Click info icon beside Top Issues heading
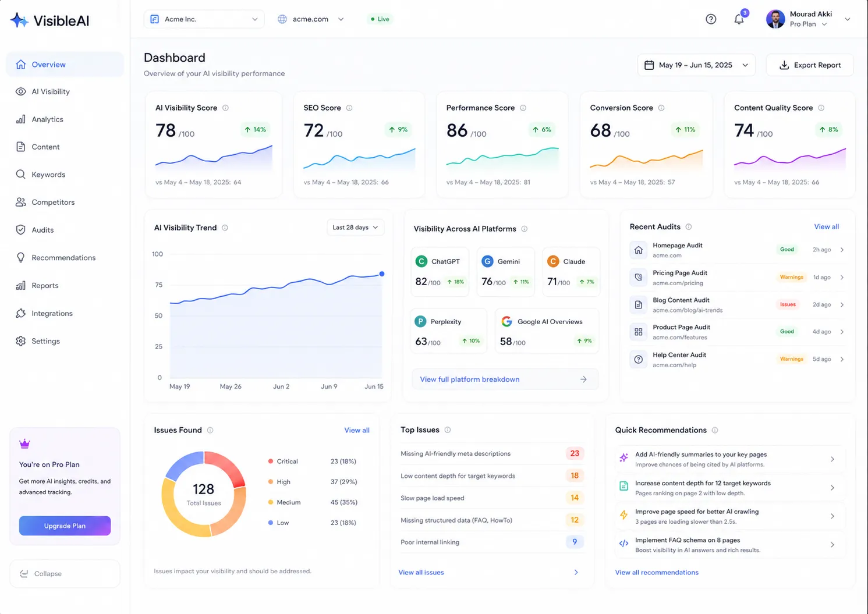This screenshot has width=868, height=614. [448, 430]
